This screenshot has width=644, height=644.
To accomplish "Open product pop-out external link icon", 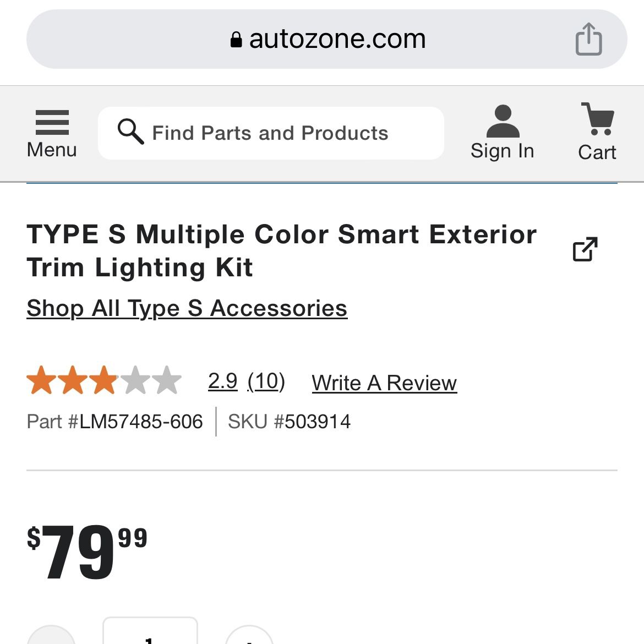I will tap(584, 249).
